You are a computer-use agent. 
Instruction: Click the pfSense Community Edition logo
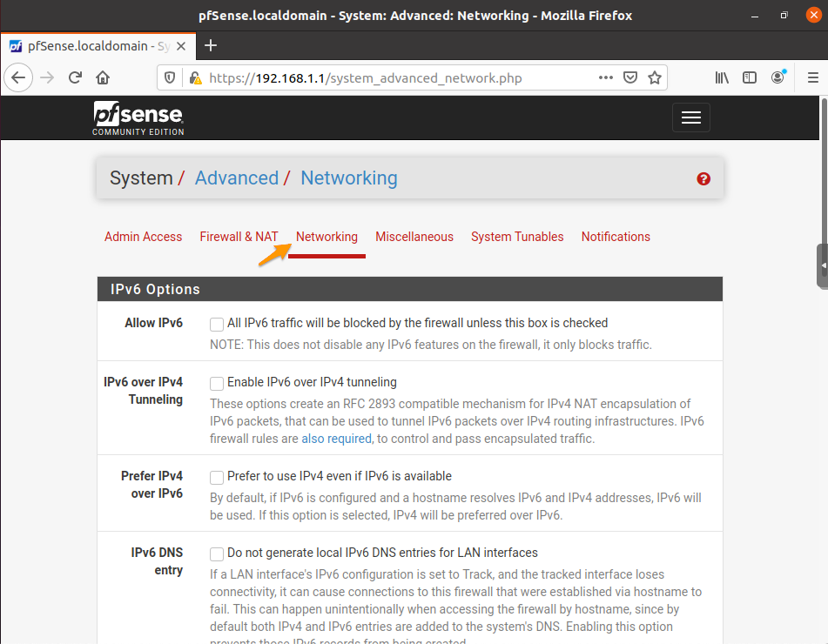137,117
